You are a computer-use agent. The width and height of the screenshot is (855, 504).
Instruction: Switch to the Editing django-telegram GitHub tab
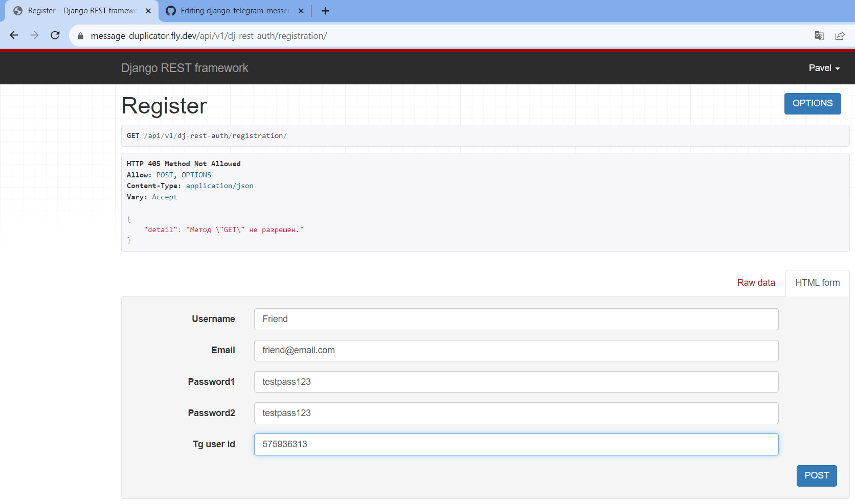pyautogui.click(x=235, y=11)
